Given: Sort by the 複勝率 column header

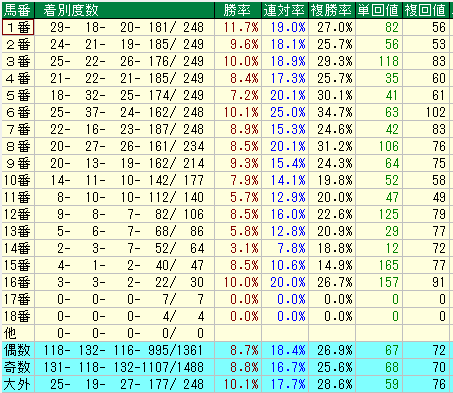Looking at the screenshot, I should pos(332,10).
